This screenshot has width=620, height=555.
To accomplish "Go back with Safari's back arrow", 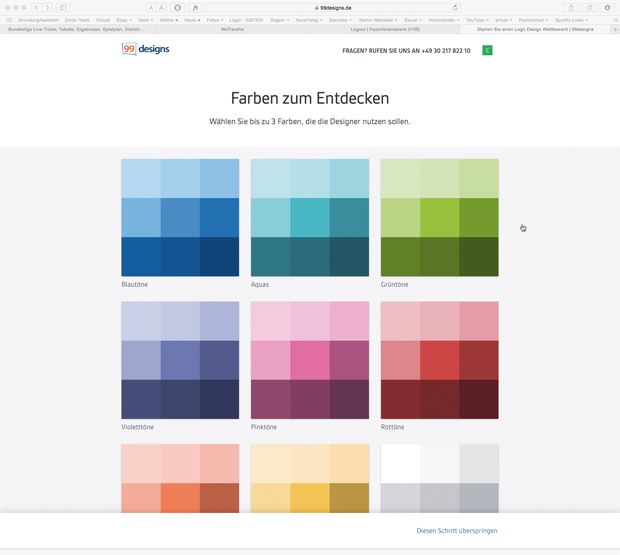I will click(x=36, y=8).
